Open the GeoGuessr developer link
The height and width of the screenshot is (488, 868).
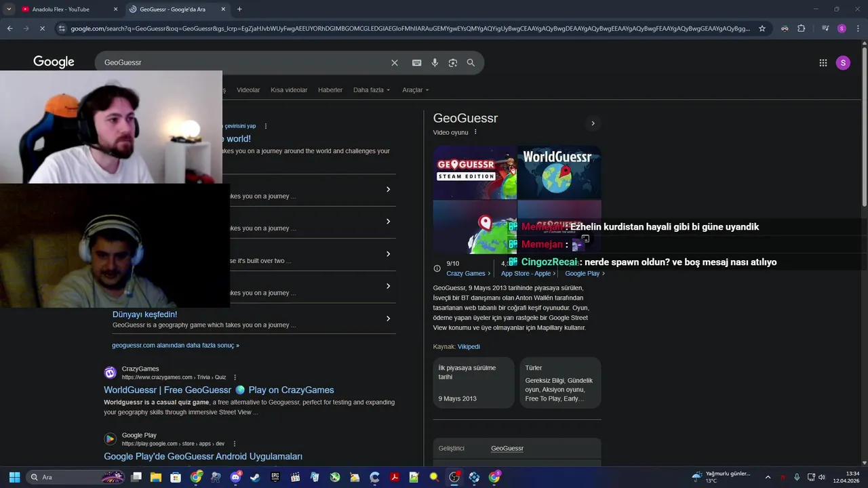[x=507, y=448]
